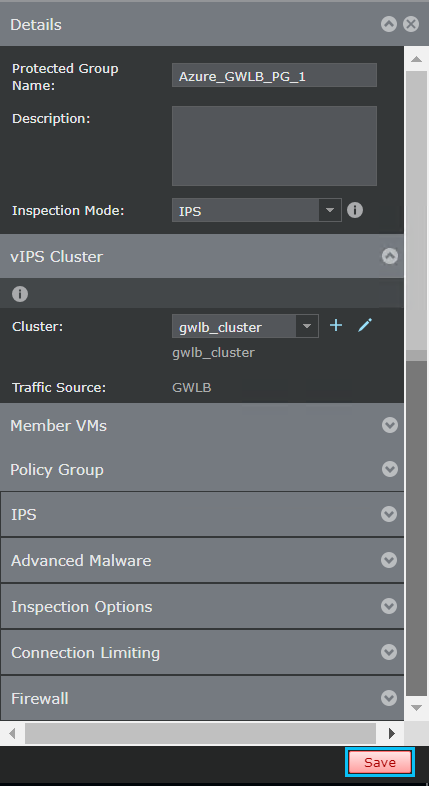The height and width of the screenshot is (786, 429).
Task: Close the Details panel with X icon
Action: click(411, 24)
